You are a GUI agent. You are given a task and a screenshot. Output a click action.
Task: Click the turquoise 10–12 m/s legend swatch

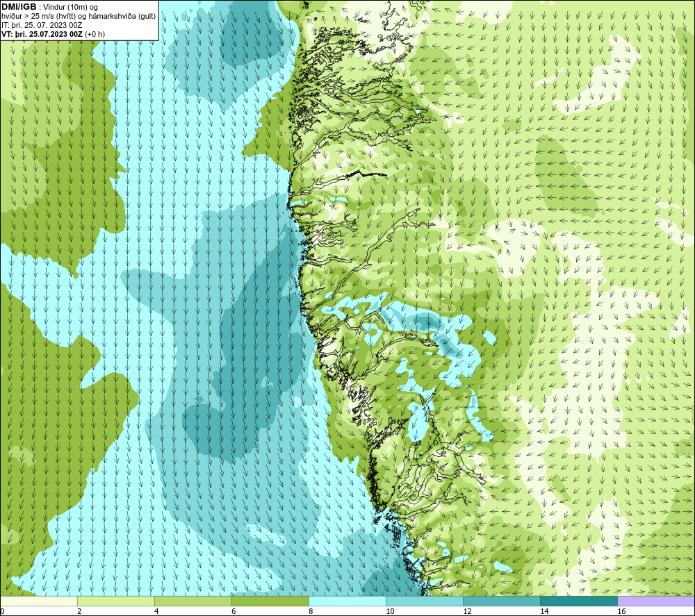pyautogui.click(x=425, y=601)
